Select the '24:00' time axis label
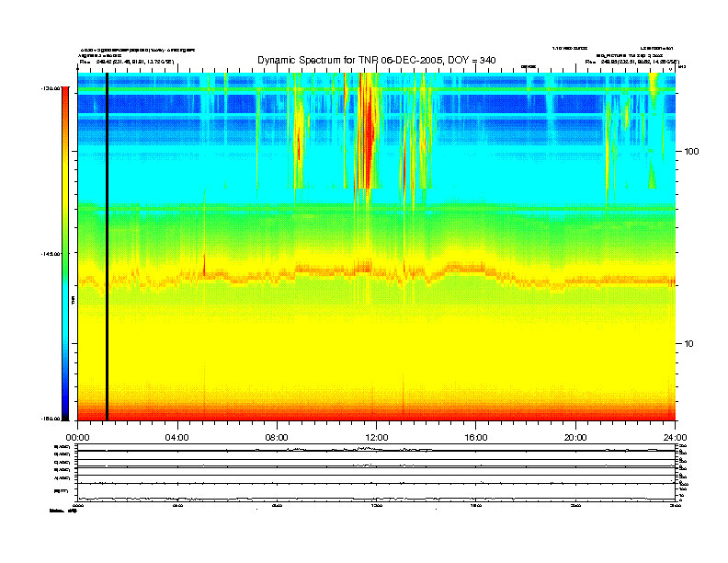This screenshot has height=563, width=728. tap(675, 438)
